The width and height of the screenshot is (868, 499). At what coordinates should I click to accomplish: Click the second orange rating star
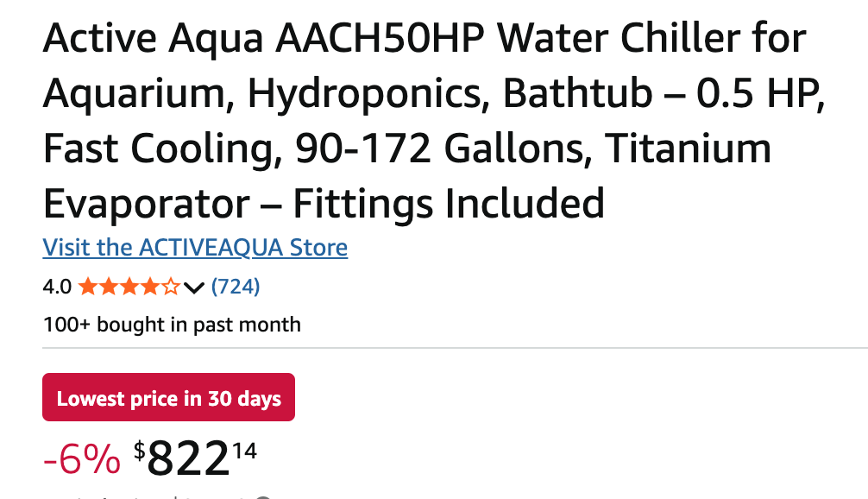pyautogui.click(x=107, y=287)
